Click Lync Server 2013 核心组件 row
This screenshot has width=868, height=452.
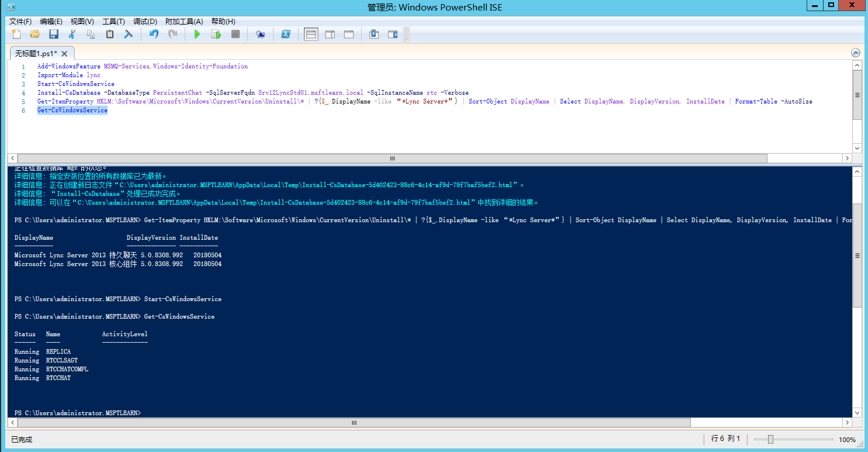[x=118, y=264]
